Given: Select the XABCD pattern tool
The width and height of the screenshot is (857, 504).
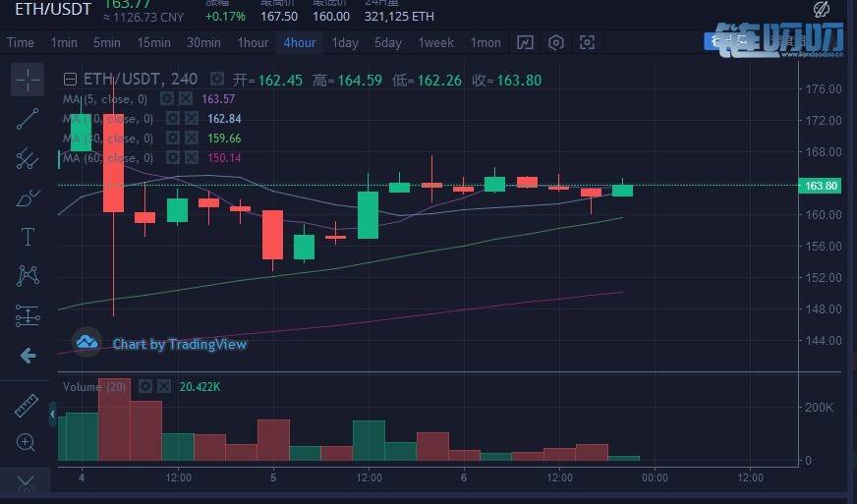Looking at the screenshot, I should point(28,275).
